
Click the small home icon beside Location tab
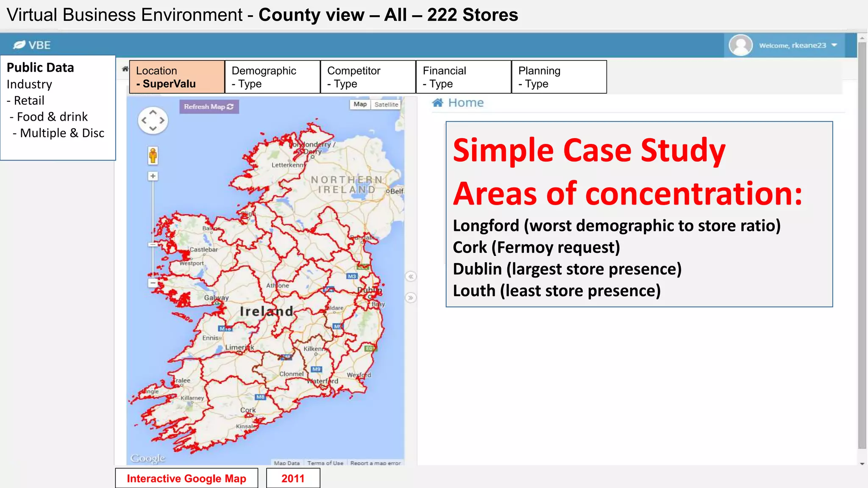[x=125, y=69]
